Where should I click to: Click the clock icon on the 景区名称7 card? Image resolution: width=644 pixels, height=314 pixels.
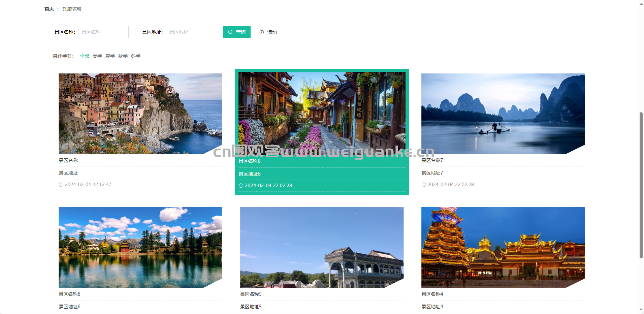coord(424,185)
